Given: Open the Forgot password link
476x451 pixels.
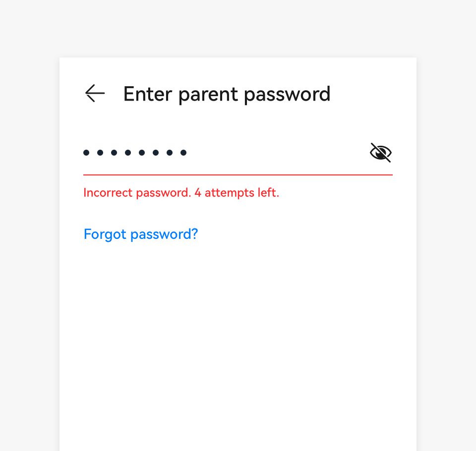Looking at the screenshot, I should (x=141, y=234).
